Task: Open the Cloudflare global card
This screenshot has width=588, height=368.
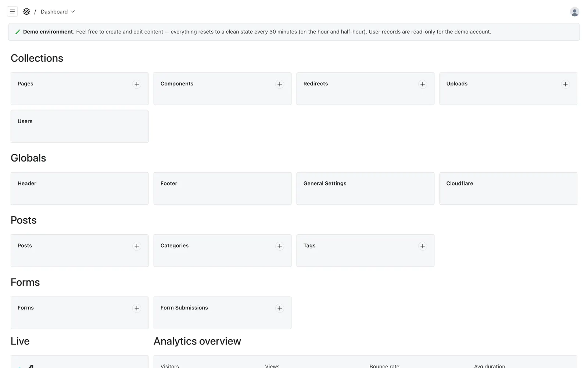Action: (x=508, y=188)
